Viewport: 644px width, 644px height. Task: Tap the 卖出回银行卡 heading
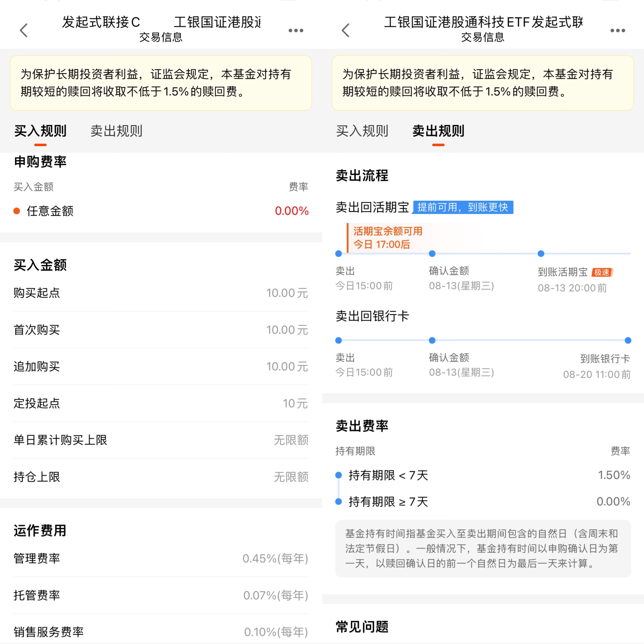(x=372, y=316)
